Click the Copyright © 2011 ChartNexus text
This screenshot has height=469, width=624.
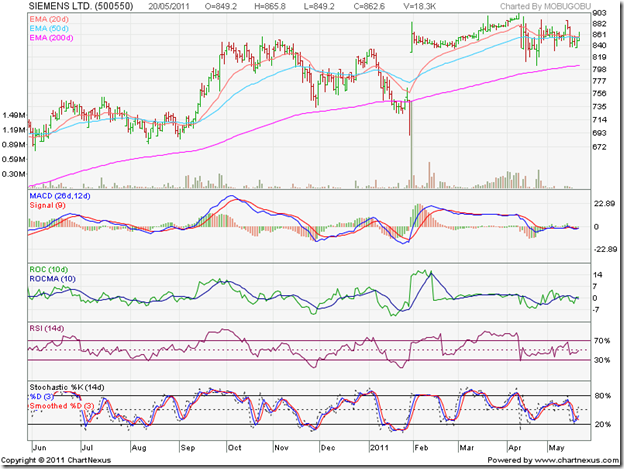(x=56, y=460)
